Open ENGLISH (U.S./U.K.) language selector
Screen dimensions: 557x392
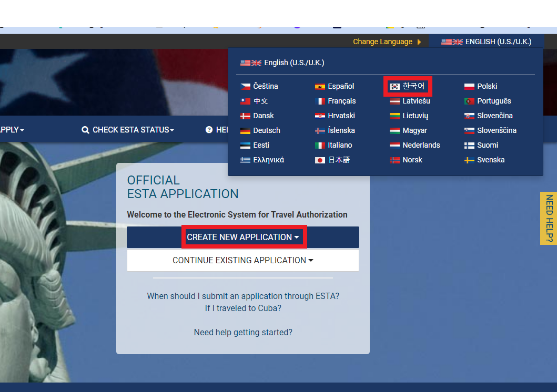tap(486, 42)
